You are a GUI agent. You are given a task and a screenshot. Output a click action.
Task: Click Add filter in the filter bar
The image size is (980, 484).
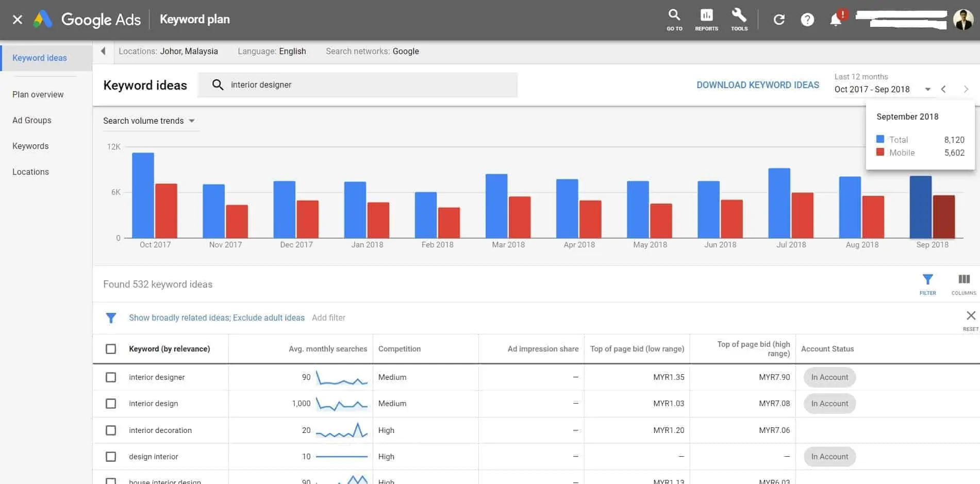(328, 318)
